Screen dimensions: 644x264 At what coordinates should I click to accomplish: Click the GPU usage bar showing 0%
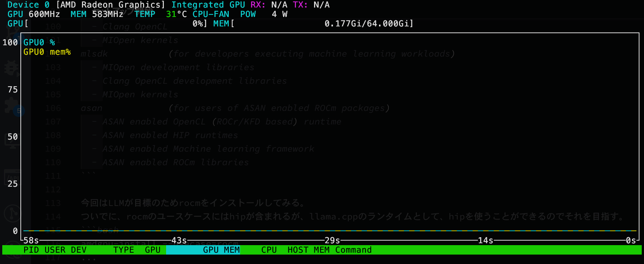point(107,24)
